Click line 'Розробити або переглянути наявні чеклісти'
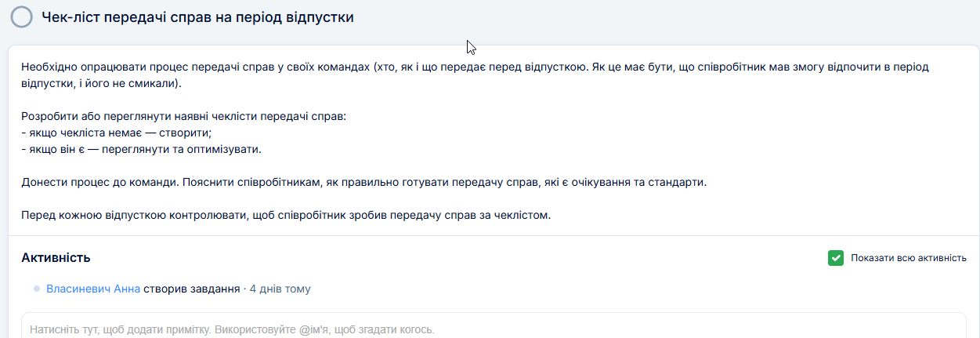 183,116
